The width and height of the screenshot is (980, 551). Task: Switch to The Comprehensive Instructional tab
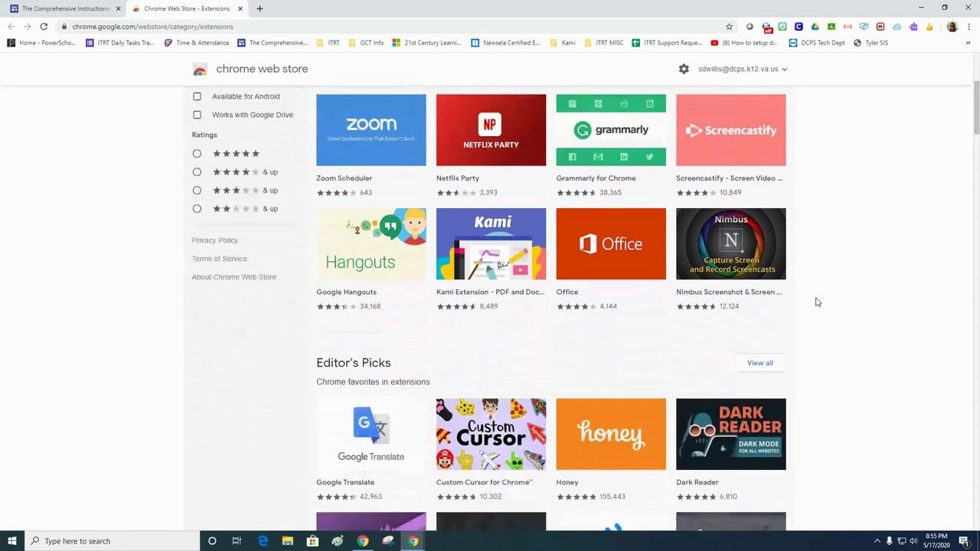click(66, 8)
